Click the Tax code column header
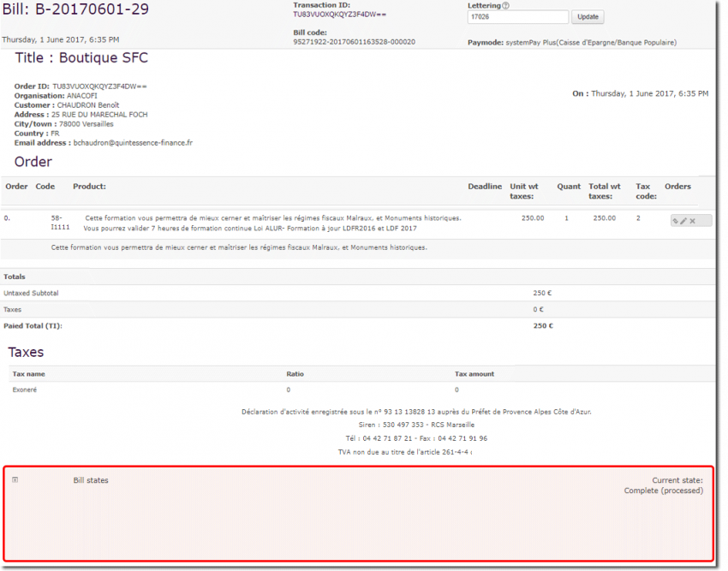 [646, 191]
